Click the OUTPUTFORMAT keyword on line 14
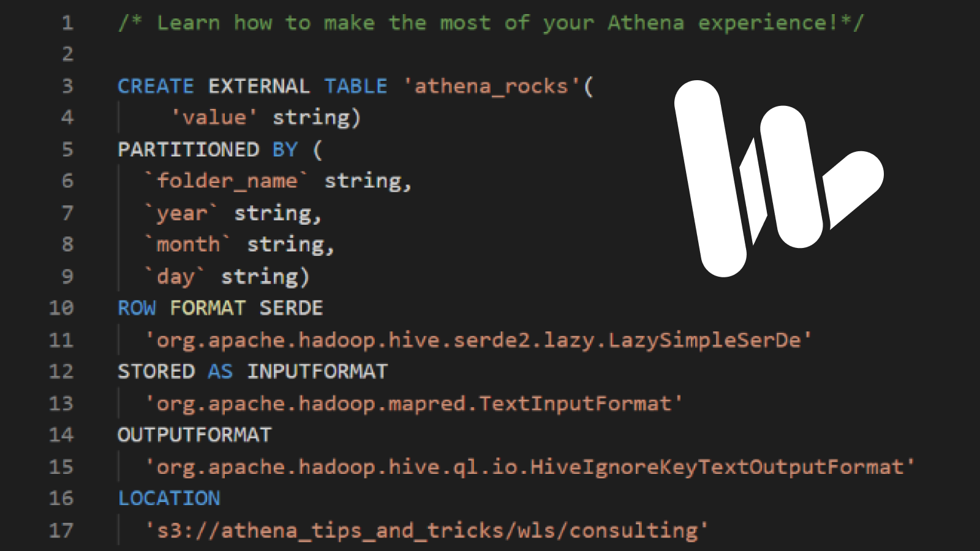This screenshot has height=551, width=980. (x=194, y=435)
